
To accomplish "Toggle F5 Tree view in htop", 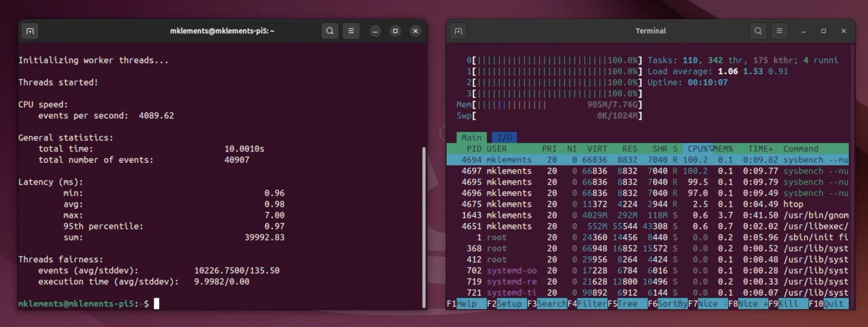I will [627, 304].
